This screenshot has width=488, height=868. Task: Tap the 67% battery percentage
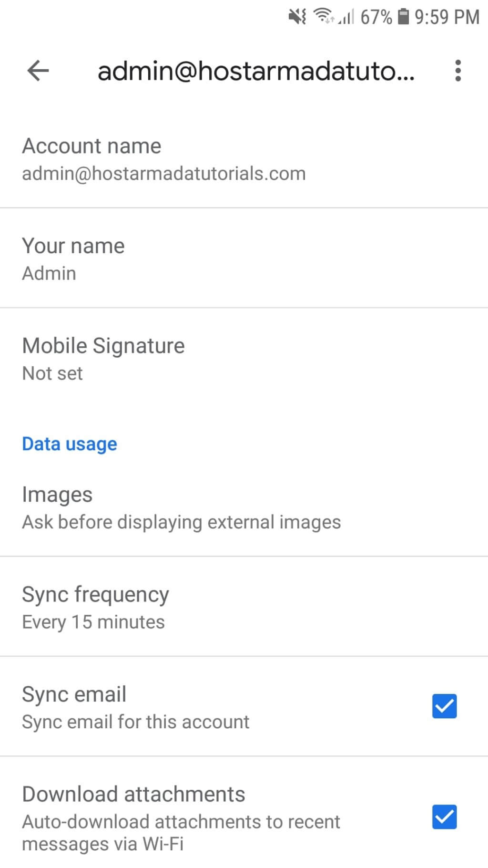[x=376, y=17]
